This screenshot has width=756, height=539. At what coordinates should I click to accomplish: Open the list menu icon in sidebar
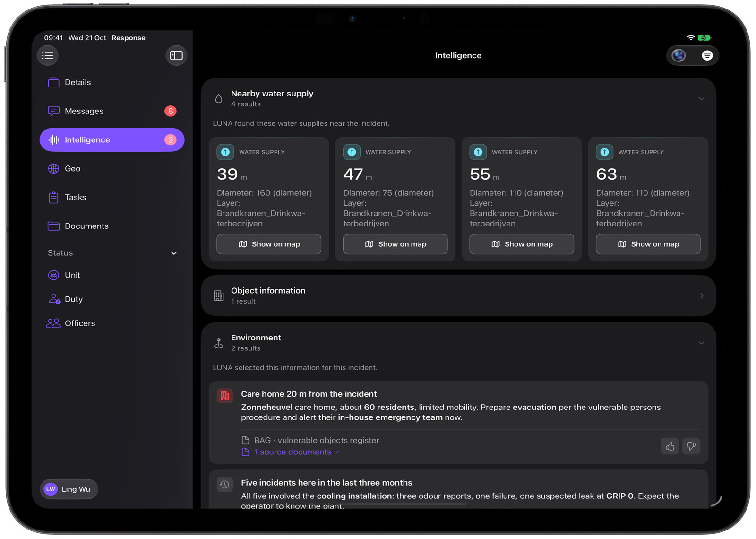click(x=48, y=55)
